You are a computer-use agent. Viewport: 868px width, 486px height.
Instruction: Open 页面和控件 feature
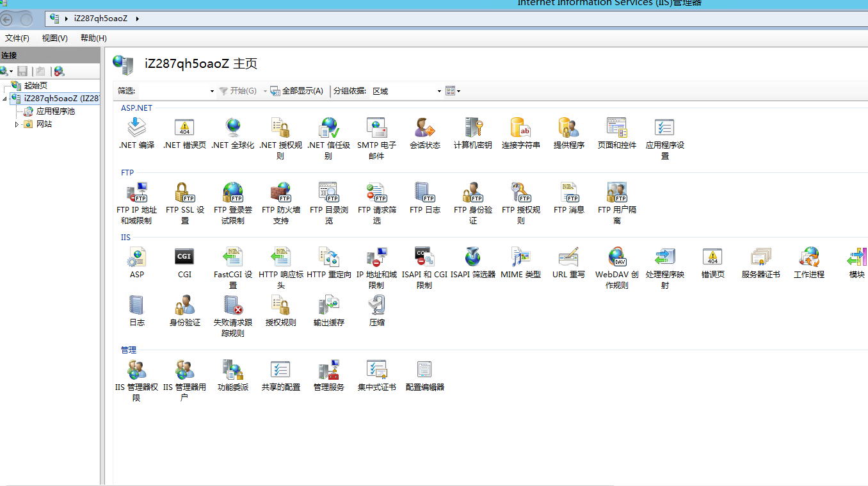click(616, 133)
